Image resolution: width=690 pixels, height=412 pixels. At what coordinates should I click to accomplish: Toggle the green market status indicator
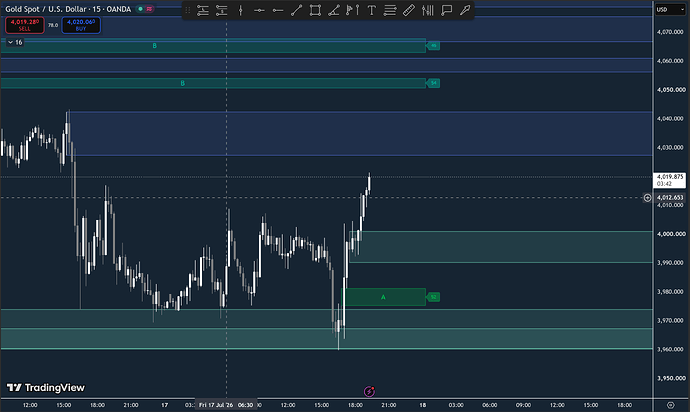tap(140, 9)
